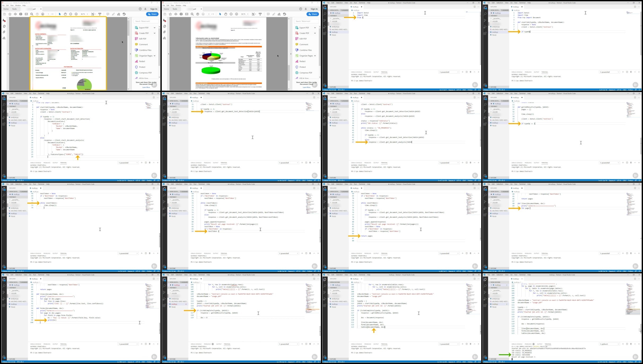In VS Code 'from t' window, click split terminal icon
The image size is (643, 364).
tap(466, 72)
